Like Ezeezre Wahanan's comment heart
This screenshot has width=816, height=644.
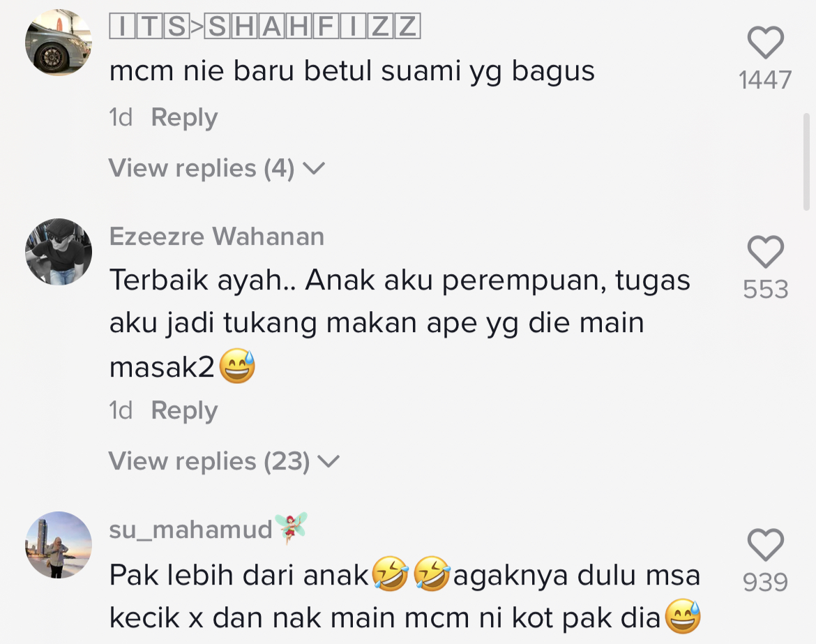click(x=766, y=251)
